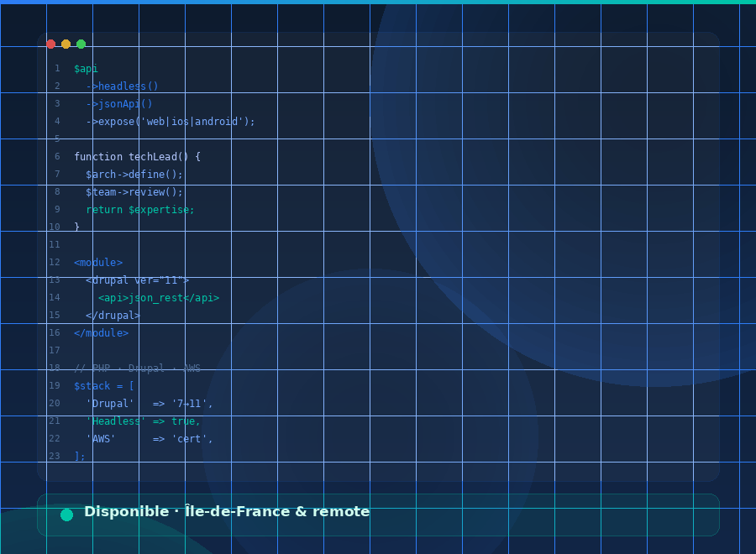Click the <drupal ver="11"> tag
Viewport: 756px width, 554px height.
pyautogui.click(x=138, y=280)
